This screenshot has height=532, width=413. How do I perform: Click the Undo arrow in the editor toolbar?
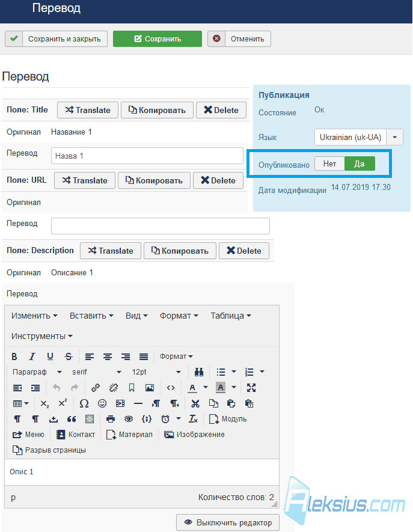click(57, 388)
